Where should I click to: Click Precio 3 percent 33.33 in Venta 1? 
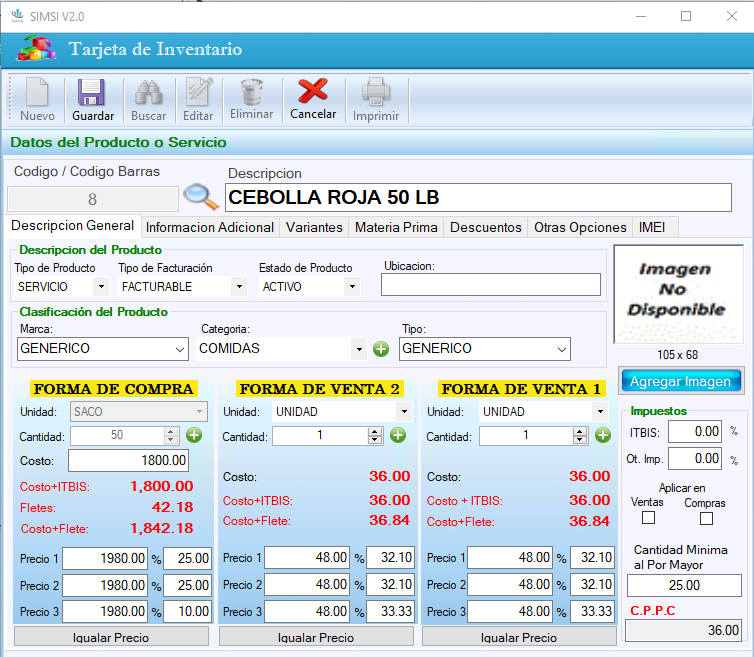coord(592,611)
